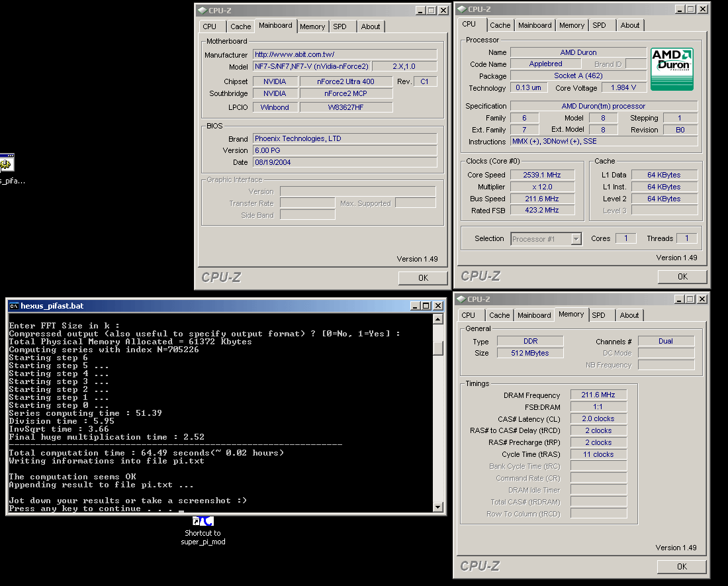Click the memory Size 512 MBytes value
Screen dimensions: 728x586
point(530,353)
